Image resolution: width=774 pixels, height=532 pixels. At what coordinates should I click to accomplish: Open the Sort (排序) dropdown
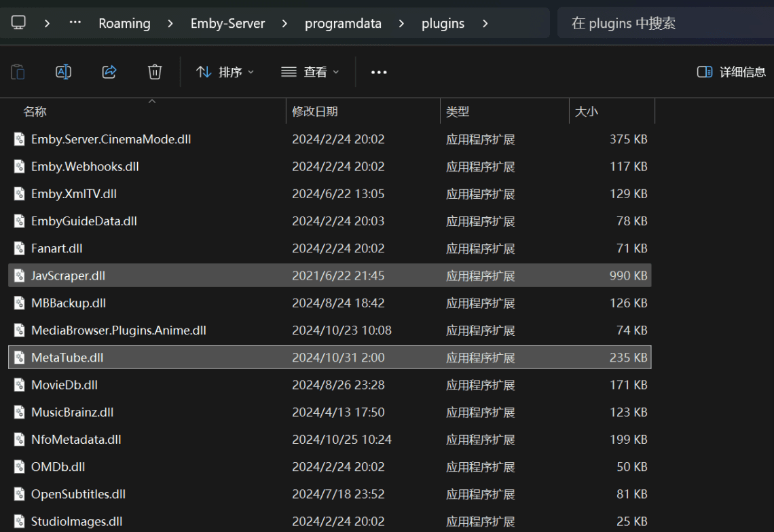(x=225, y=72)
